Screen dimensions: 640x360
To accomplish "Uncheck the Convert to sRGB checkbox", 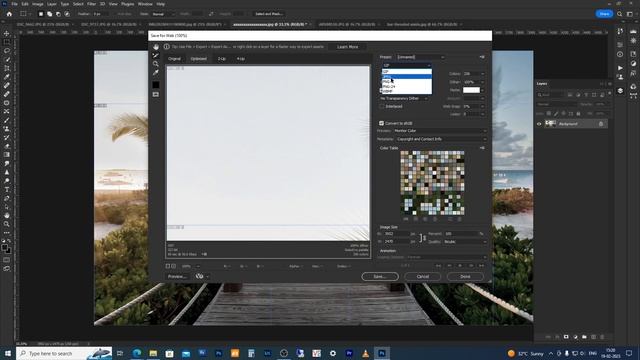I will point(381,123).
